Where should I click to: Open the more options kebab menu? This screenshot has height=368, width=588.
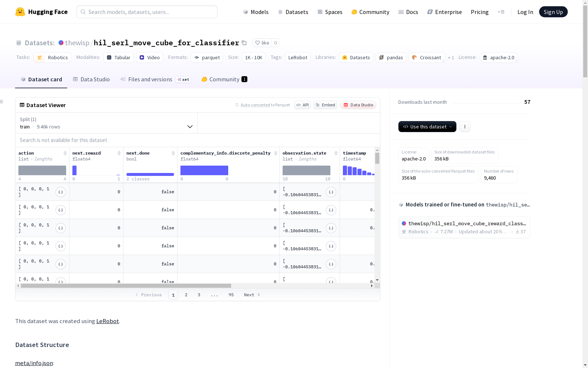coord(465,127)
